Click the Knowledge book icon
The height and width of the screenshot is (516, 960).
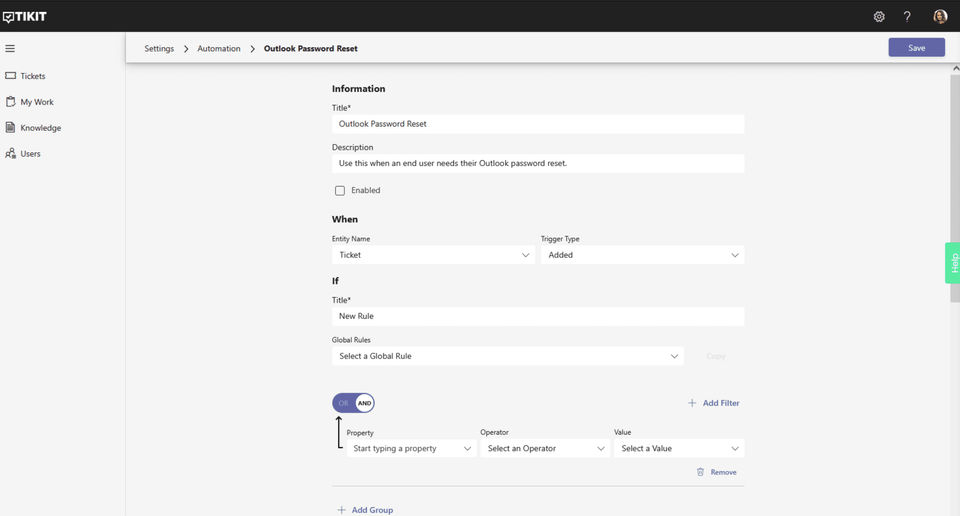(11, 128)
